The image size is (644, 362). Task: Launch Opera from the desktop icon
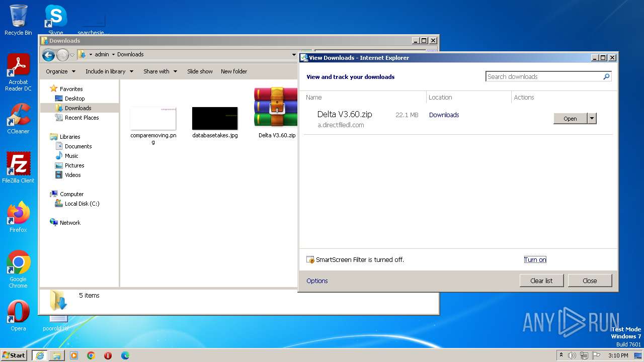coord(18,316)
